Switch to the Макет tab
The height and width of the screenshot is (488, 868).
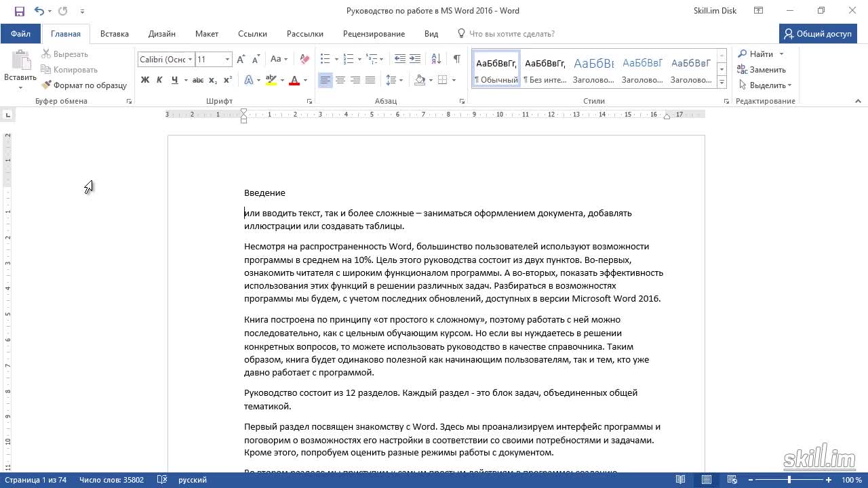tap(207, 34)
